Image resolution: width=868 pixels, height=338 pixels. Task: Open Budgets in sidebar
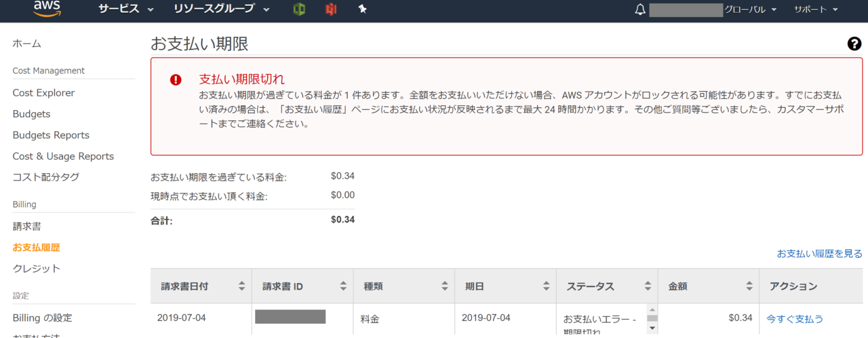31,114
